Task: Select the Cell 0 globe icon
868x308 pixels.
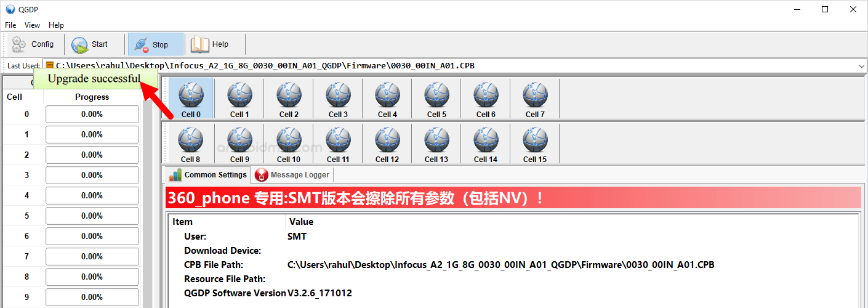Action: coord(191,95)
